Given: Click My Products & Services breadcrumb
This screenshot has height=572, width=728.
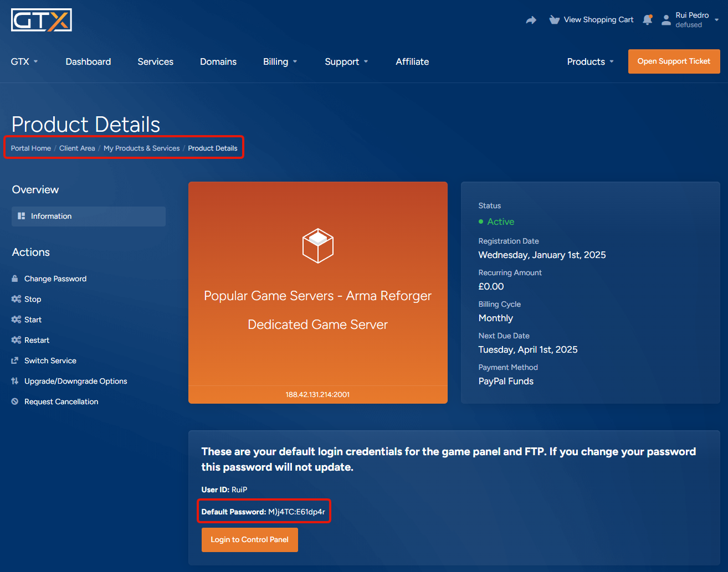Looking at the screenshot, I should point(142,148).
